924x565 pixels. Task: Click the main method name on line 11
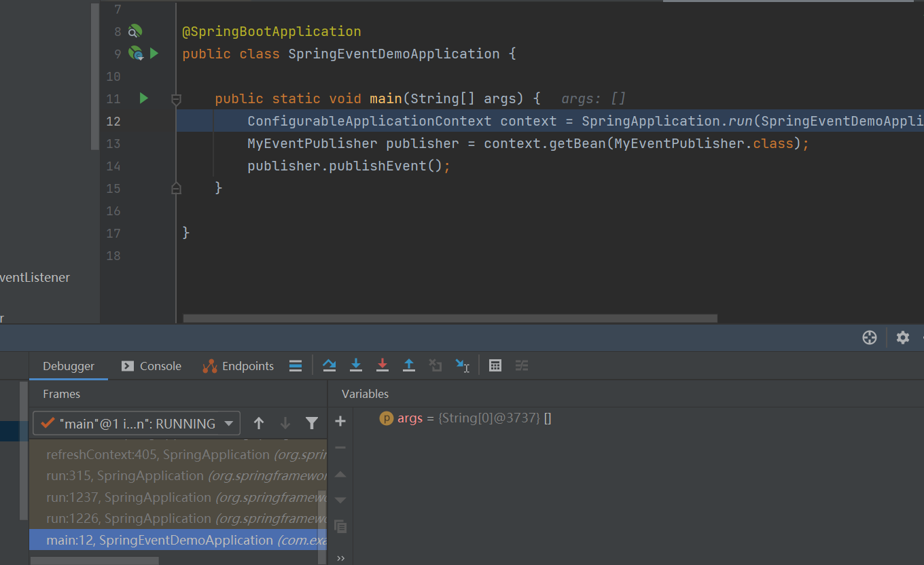(x=386, y=98)
